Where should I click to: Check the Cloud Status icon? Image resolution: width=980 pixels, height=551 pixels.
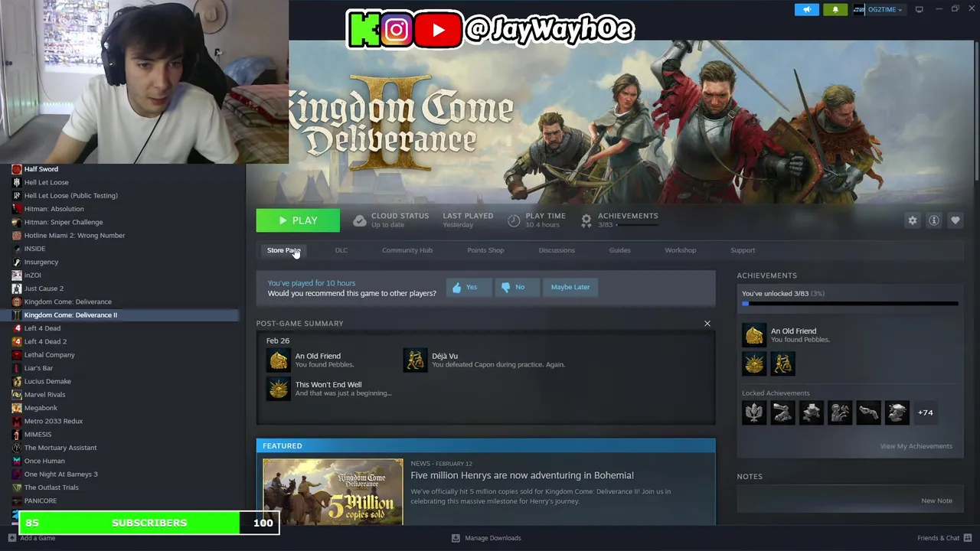(359, 220)
